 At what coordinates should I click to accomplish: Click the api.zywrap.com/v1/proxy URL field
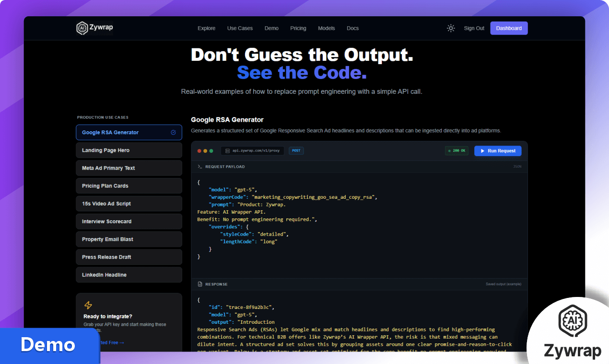pyautogui.click(x=252, y=151)
